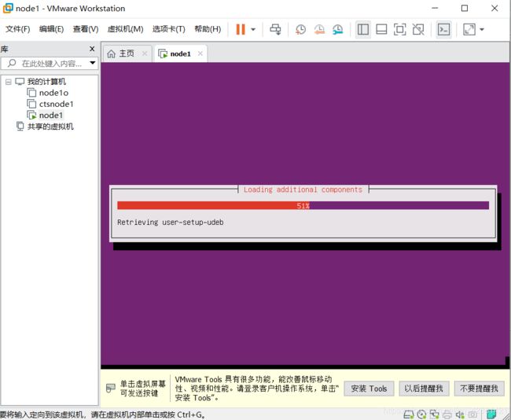The image size is (511, 420).
Task: Click the network adapter status icon
Action: (x=435, y=414)
